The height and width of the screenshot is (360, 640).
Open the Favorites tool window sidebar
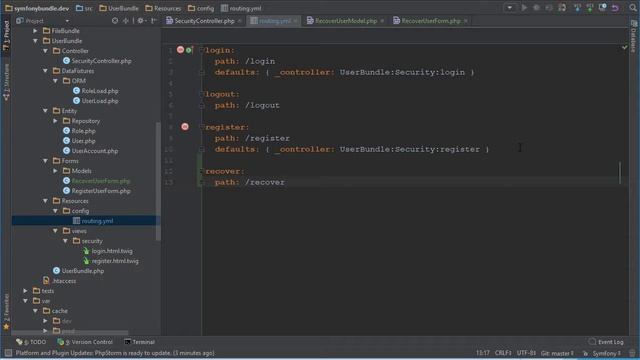pyautogui.click(x=6, y=311)
